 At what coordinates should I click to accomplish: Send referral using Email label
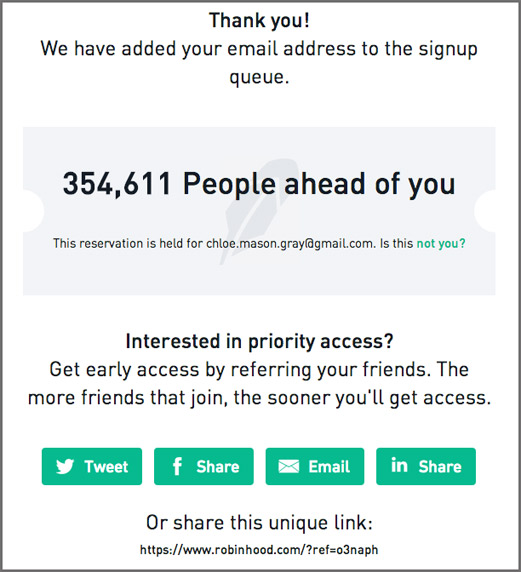[329, 467]
